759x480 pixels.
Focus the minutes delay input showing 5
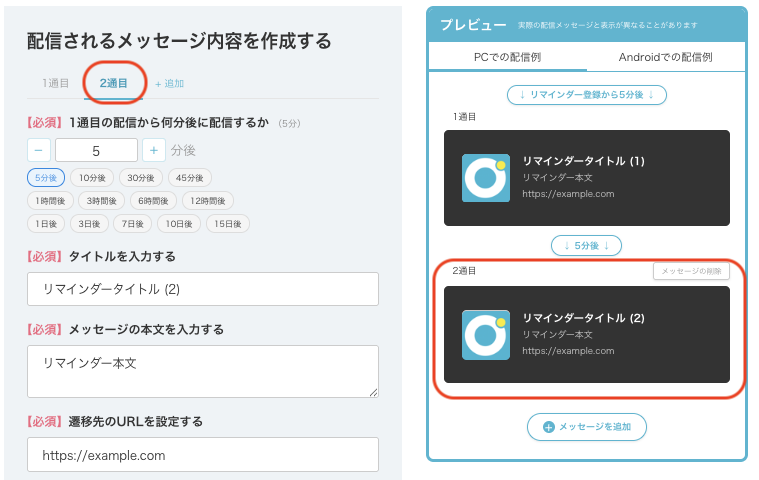coord(96,150)
